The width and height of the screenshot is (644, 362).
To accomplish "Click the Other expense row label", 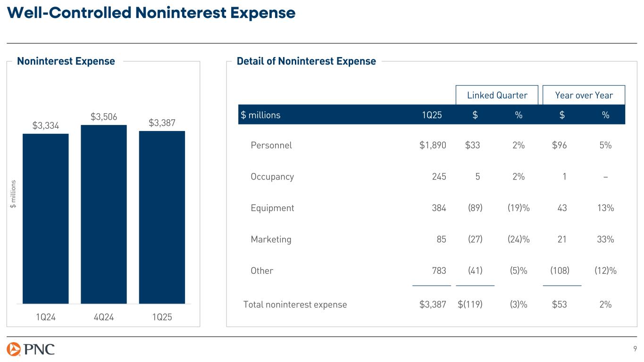I will coord(262,271).
